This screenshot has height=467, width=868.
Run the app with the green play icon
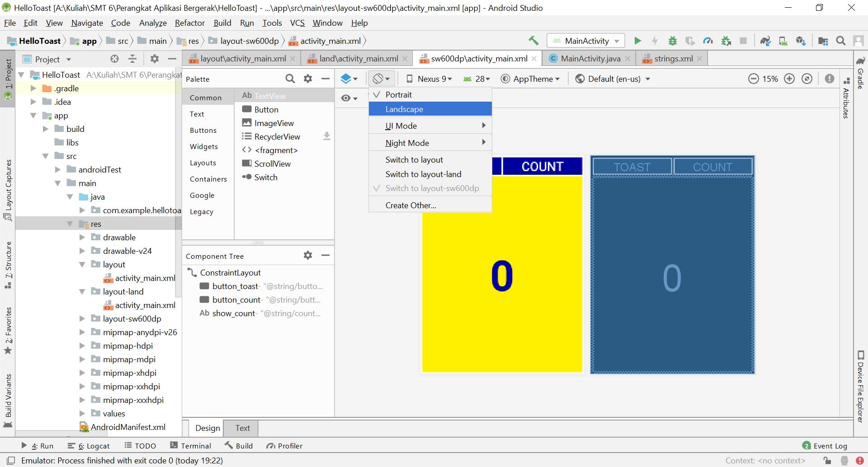[x=637, y=40]
